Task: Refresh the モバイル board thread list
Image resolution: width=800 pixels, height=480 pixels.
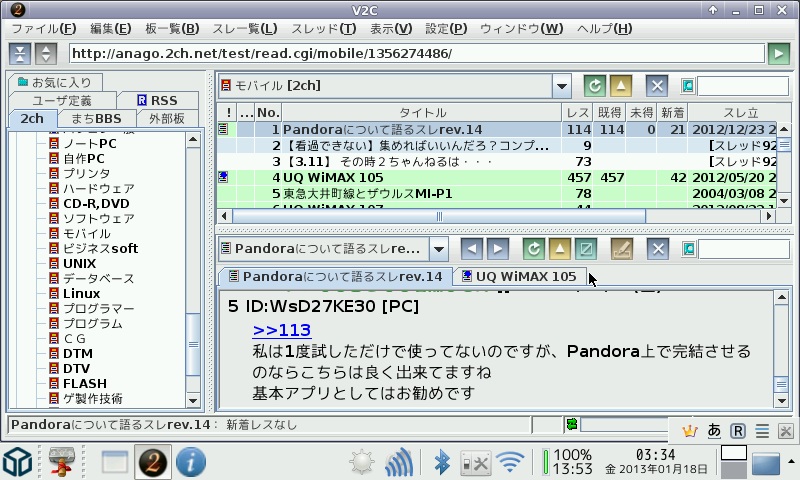Action: click(595, 86)
